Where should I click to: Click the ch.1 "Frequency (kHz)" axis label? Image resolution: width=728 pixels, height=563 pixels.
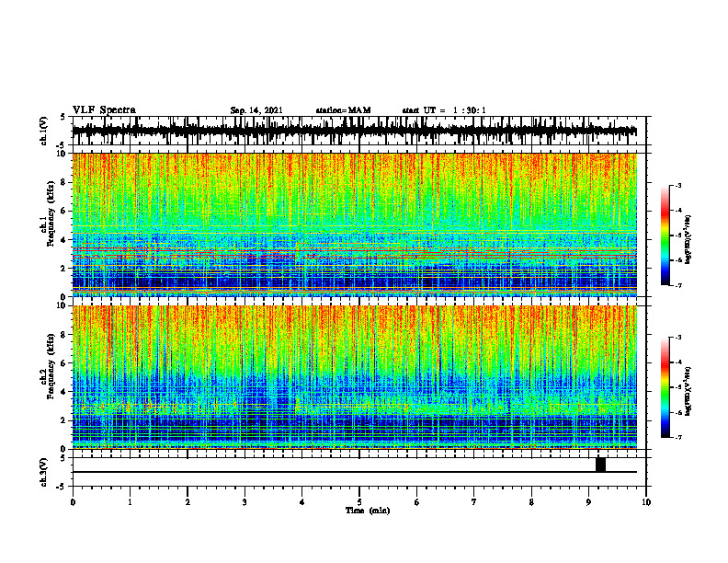(50, 214)
